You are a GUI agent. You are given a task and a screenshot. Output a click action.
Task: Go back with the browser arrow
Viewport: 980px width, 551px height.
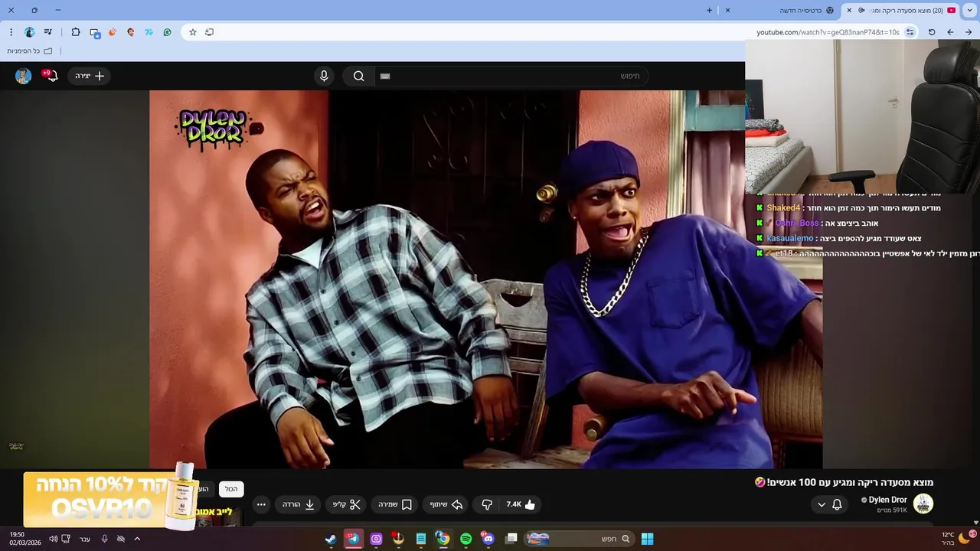(950, 32)
